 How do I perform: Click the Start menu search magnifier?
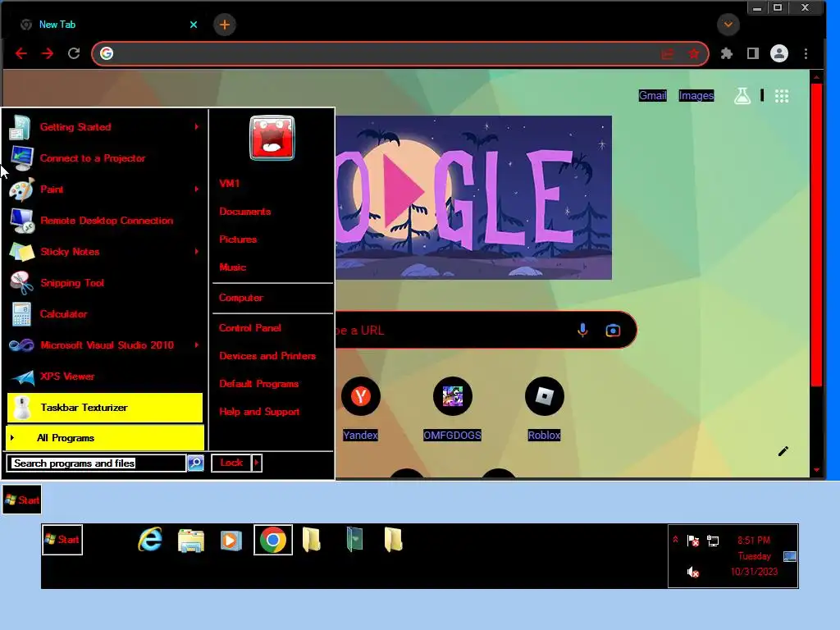195,463
